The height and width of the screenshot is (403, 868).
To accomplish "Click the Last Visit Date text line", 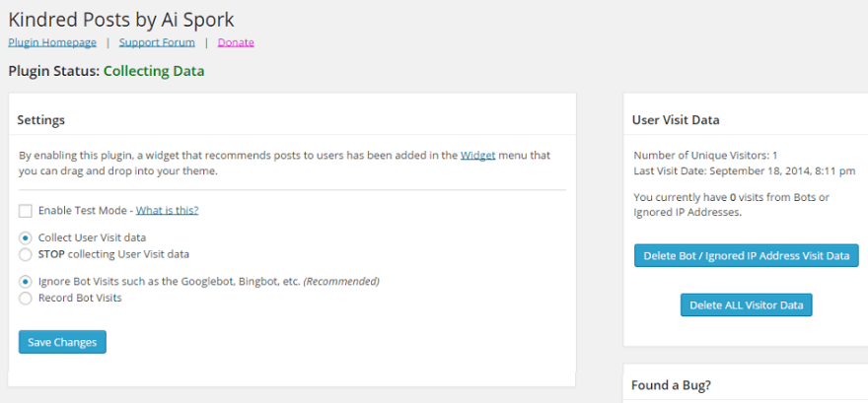I will [x=745, y=171].
